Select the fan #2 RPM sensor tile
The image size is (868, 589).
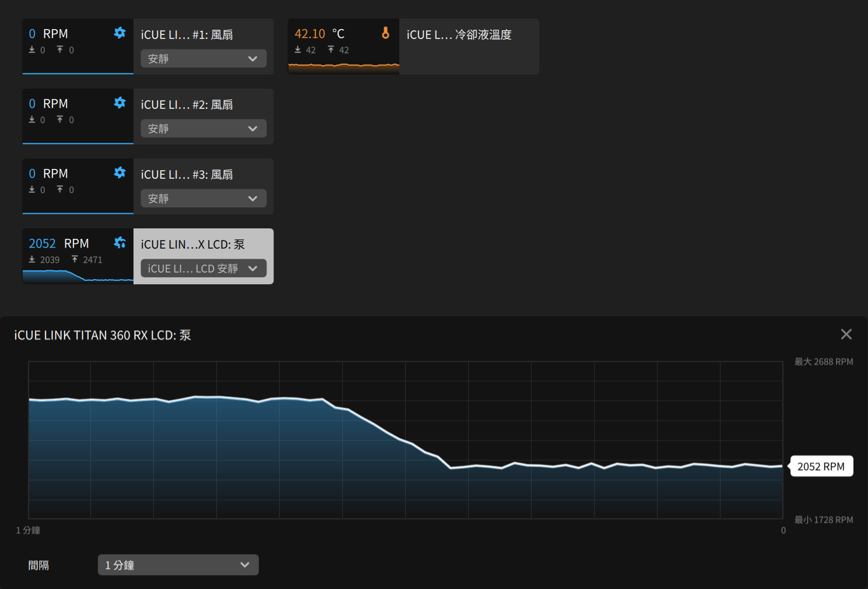click(78, 117)
